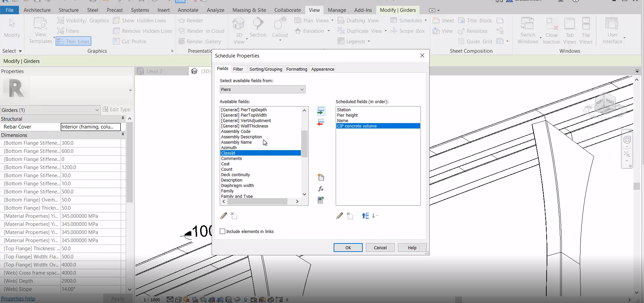Click the Tab Views button
This screenshot has height=303, width=644.
pyautogui.click(x=570, y=31)
